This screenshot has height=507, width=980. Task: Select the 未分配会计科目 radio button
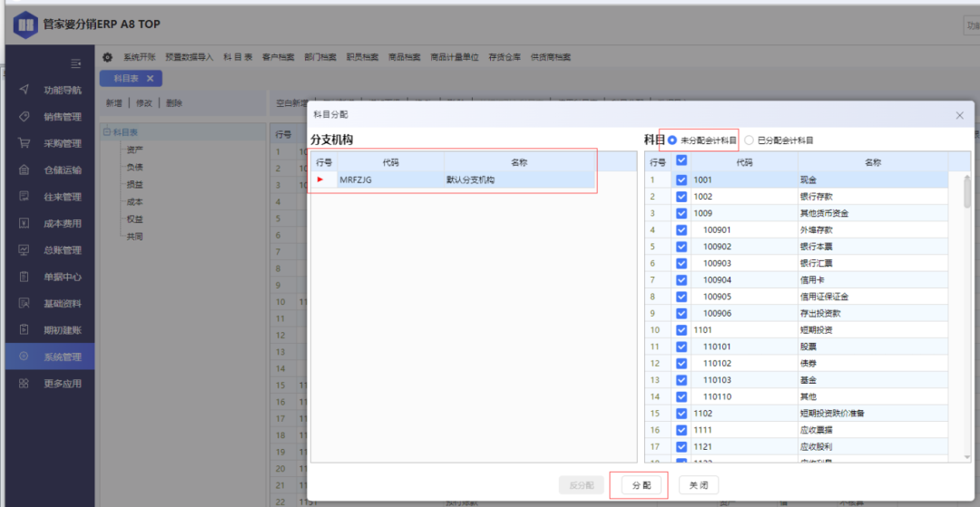point(672,141)
